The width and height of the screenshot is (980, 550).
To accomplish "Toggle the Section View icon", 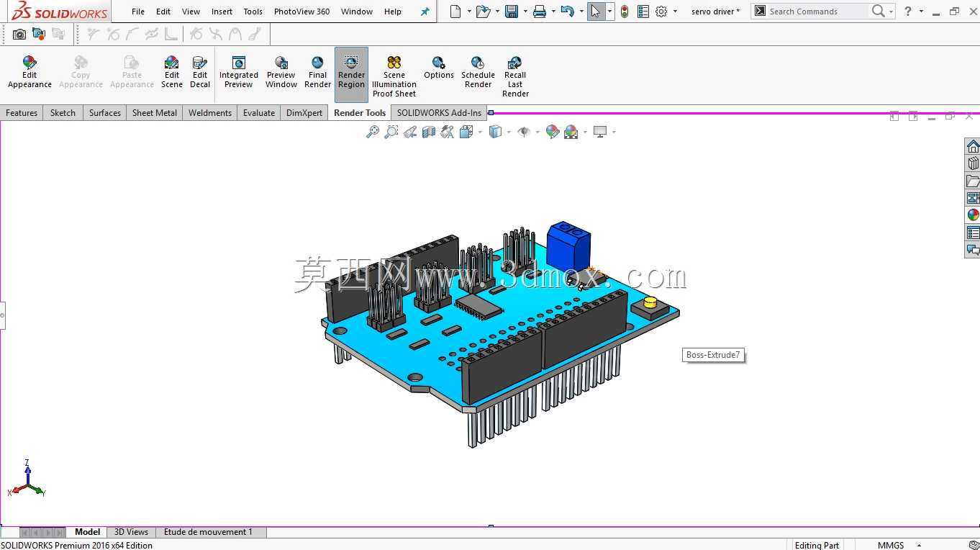I will 429,132.
